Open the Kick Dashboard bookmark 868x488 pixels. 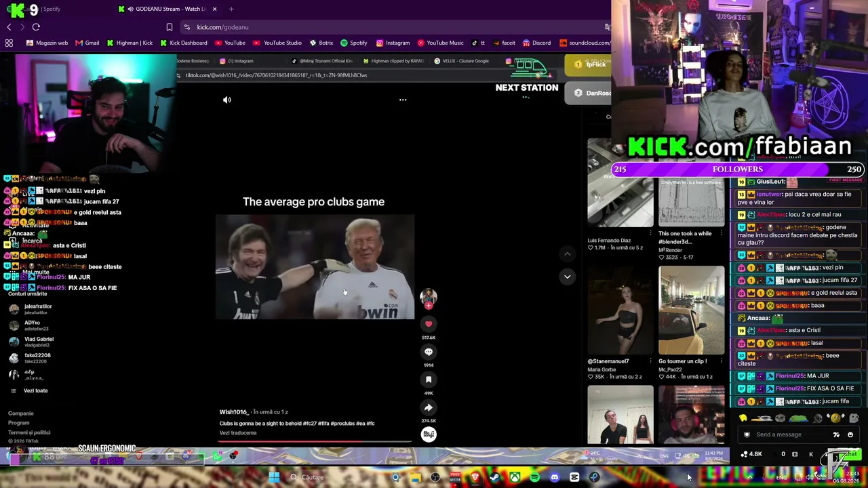click(x=184, y=43)
